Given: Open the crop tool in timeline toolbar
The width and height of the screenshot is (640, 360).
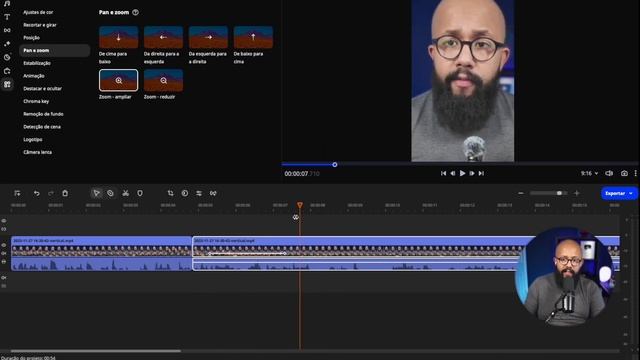Looking at the screenshot, I should point(171,193).
